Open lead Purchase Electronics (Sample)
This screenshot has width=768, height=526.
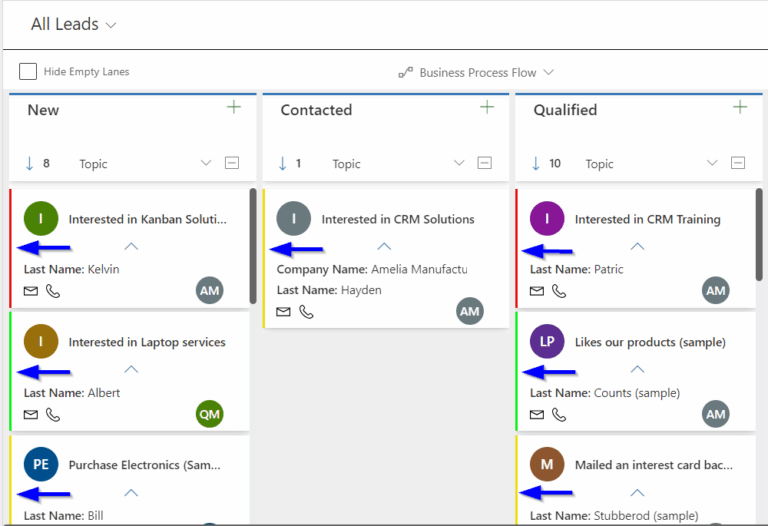tap(144, 465)
